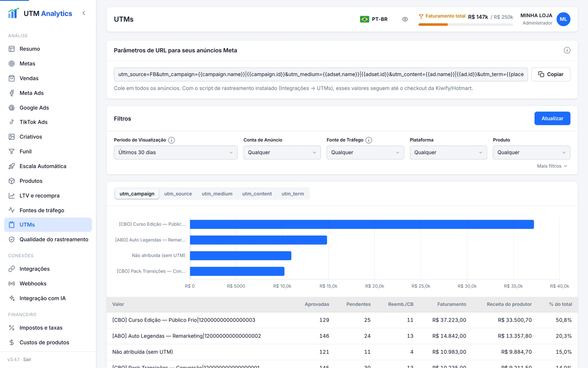Click the Vendas shopping bag icon
This screenshot has height=368, width=588.
tap(12, 78)
